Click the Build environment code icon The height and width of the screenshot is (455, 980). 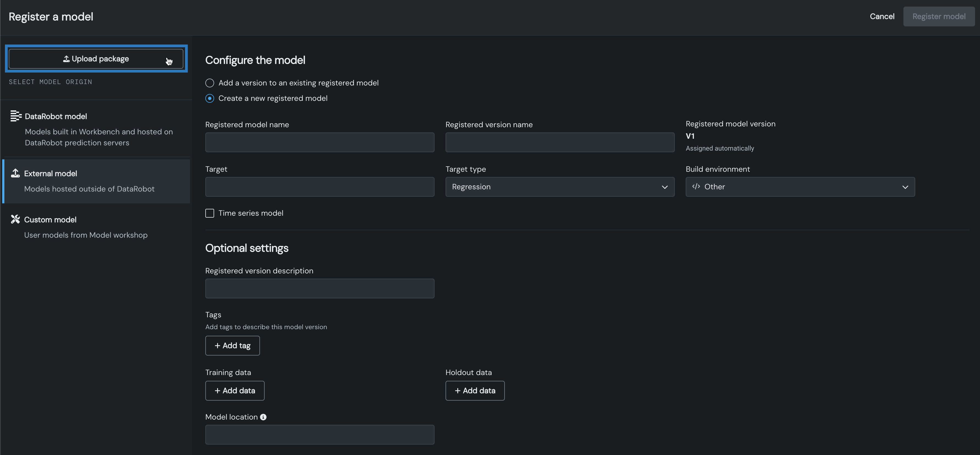[x=696, y=187]
